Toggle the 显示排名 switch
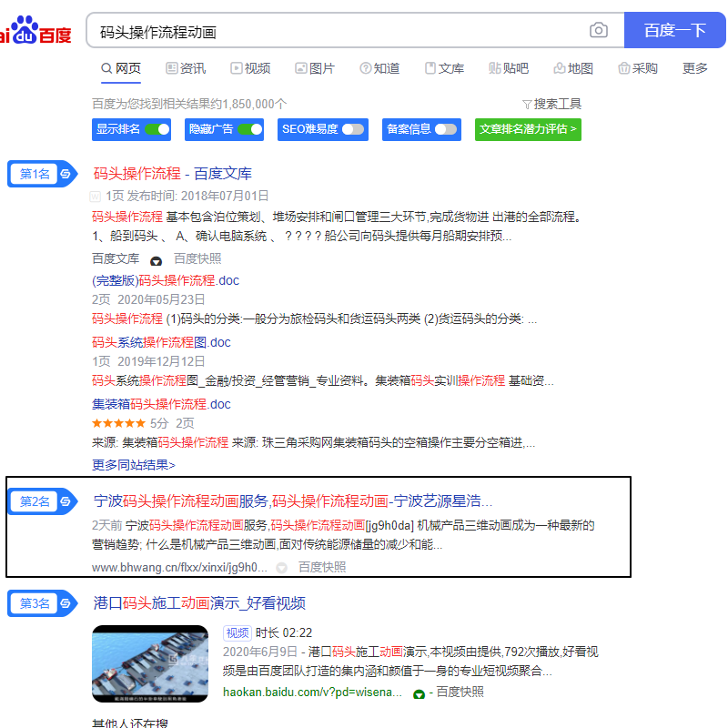This screenshot has height=728, width=728. pyautogui.click(x=157, y=129)
